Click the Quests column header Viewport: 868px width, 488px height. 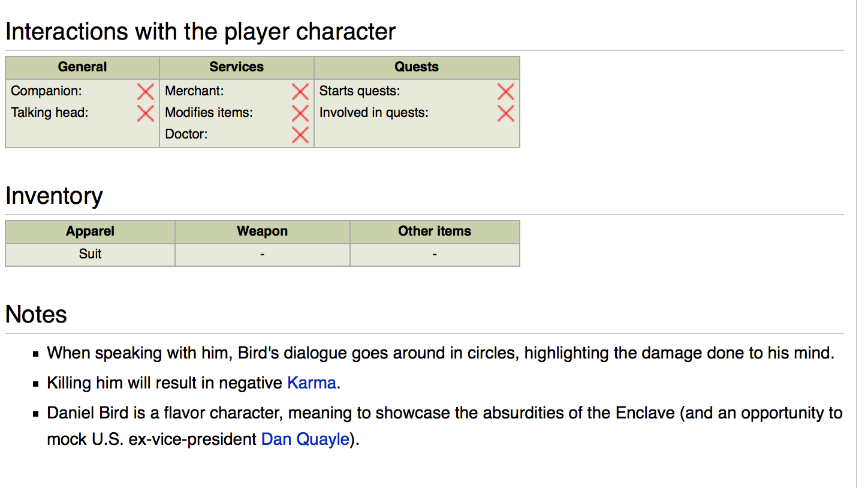point(417,67)
